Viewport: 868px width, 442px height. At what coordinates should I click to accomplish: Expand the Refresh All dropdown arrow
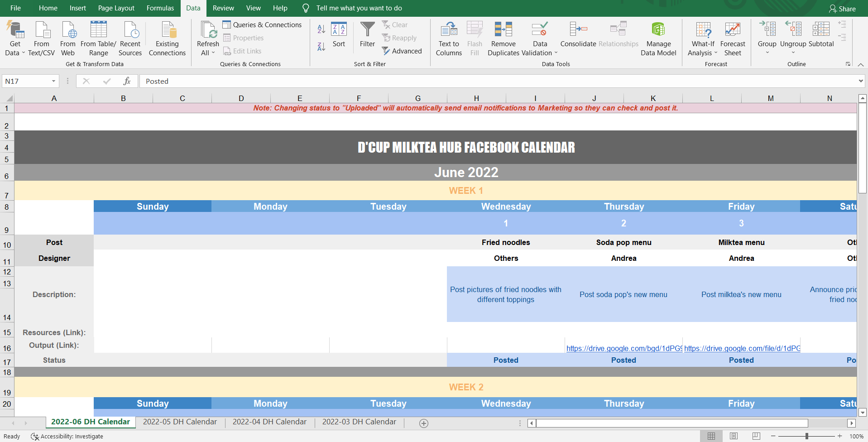[x=213, y=53]
